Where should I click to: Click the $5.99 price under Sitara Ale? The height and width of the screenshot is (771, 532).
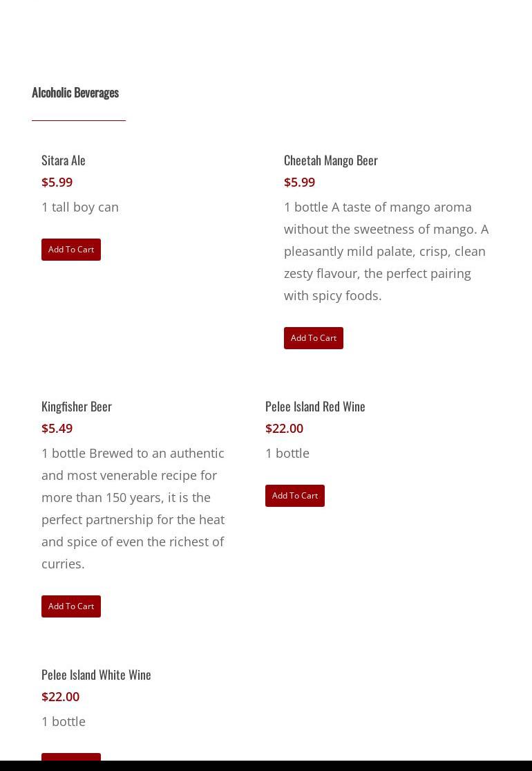coord(57,182)
